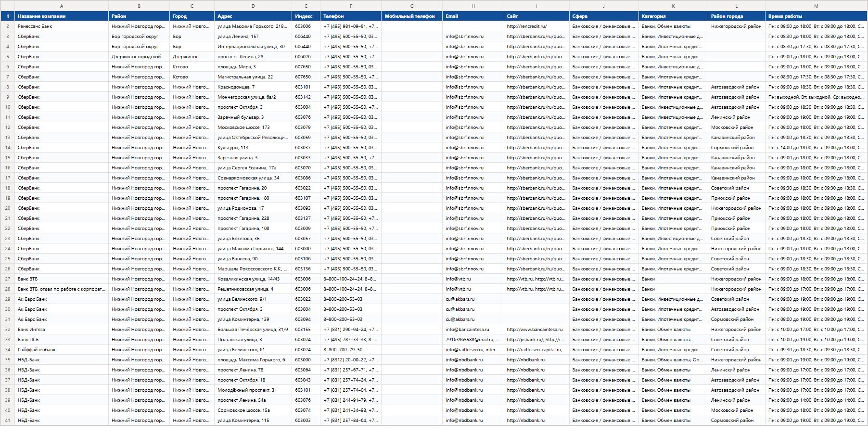Select address 'проспект Ленина, 54а'
The width and height of the screenshot is (868, 434).
click(x=253, y=400)
